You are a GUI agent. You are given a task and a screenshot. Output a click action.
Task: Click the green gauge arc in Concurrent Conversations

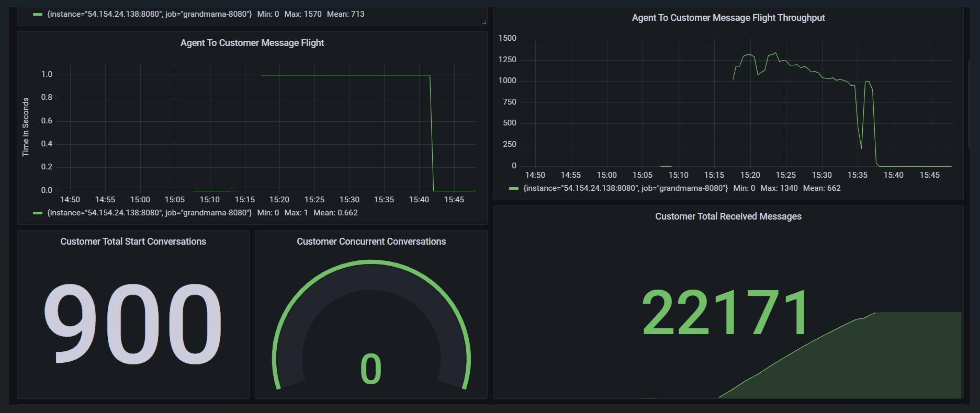click(x=371, y=263)
